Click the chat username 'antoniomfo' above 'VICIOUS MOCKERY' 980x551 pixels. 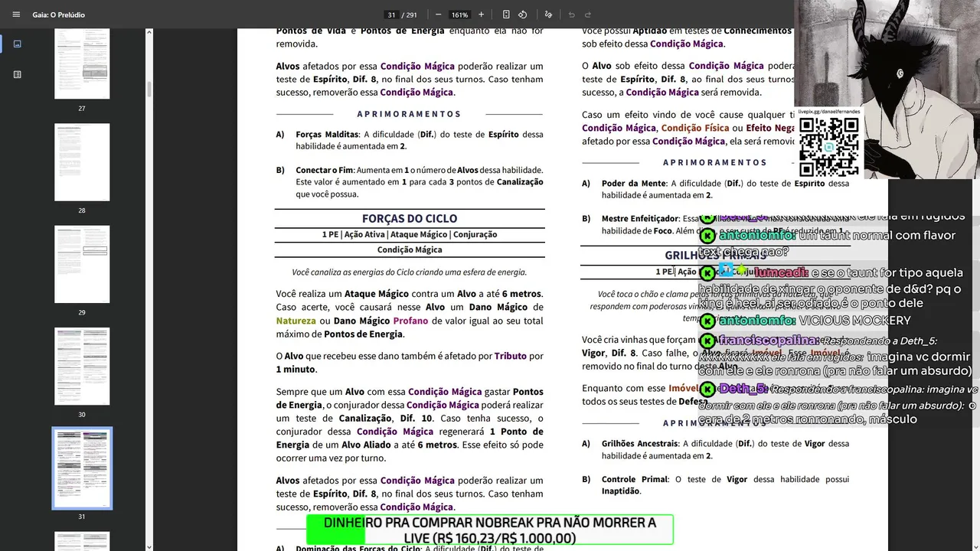(x=756, y=321)
